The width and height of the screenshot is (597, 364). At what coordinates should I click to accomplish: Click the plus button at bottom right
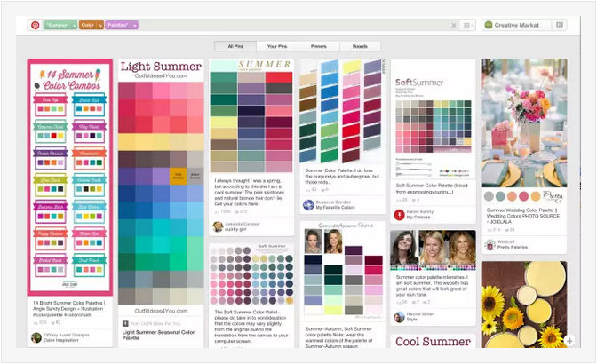(569, 341)
